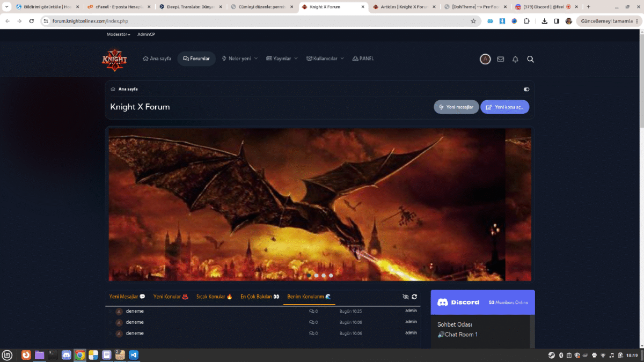This screenshot has height=362, width=644.
Task: Open Chat Room 1 in Discord widget
Action: tap(458, 335)
